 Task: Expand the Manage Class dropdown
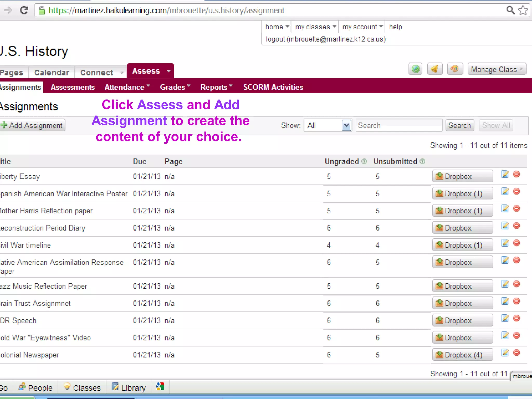pos(497,69)
